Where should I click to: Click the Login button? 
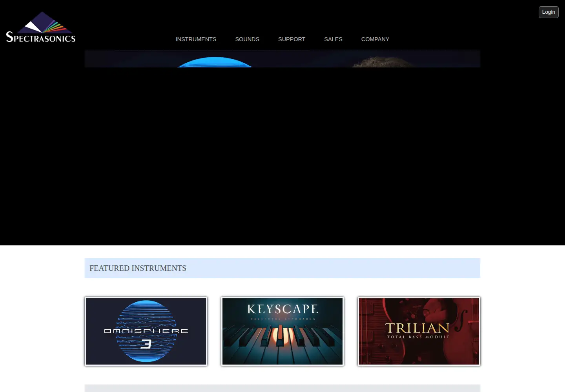549,12
